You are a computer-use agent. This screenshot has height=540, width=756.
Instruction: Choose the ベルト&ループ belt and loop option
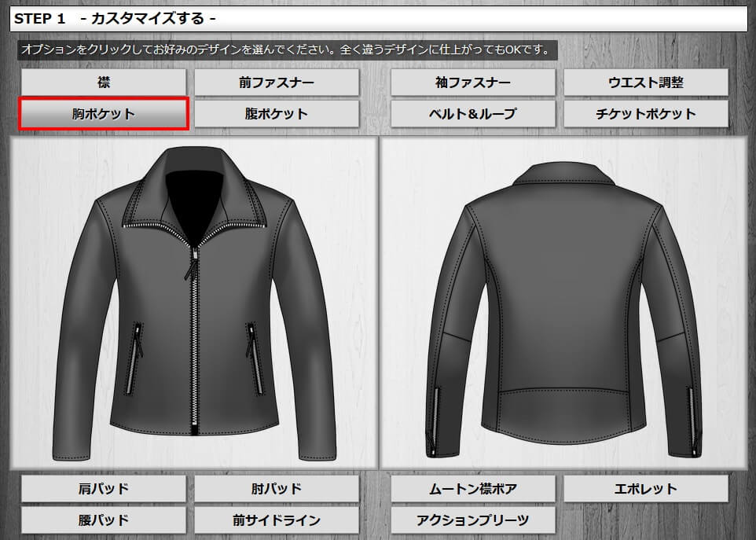(473, 114)
